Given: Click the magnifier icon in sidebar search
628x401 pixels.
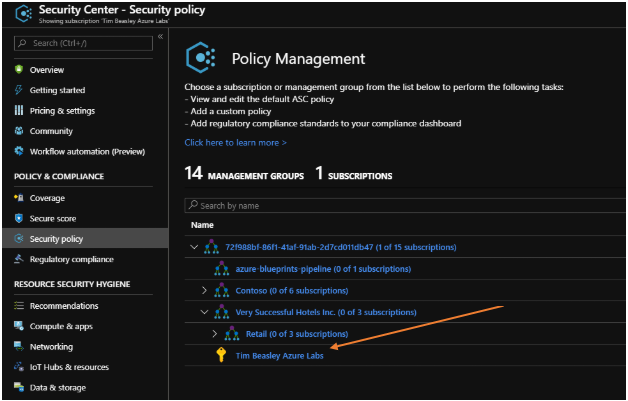Looking at the screenshot, I should click(22, 43).
